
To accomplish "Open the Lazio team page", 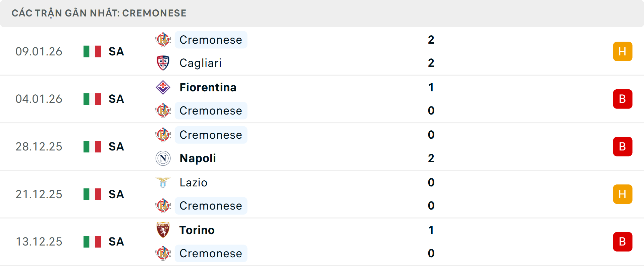I will tap(193, 182).
